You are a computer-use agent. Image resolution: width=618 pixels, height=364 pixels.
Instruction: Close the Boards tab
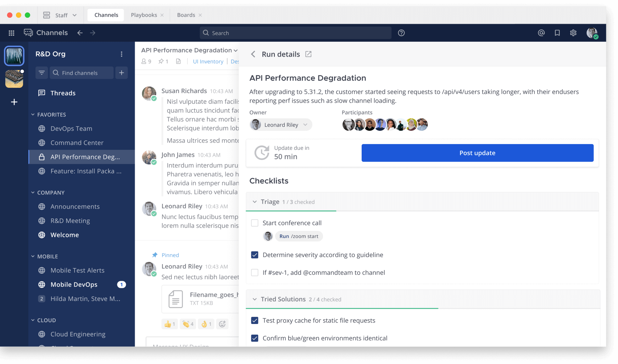[200, 15]
